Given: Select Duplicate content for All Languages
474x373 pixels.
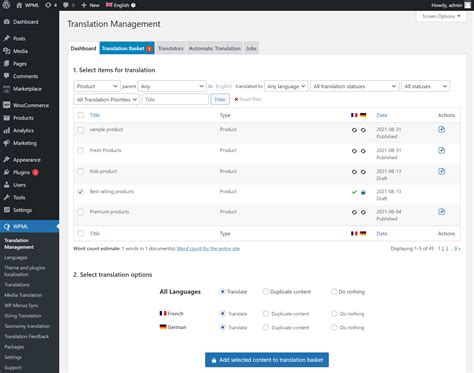Looking at the screenshot, I should click(x=266, y=292).
